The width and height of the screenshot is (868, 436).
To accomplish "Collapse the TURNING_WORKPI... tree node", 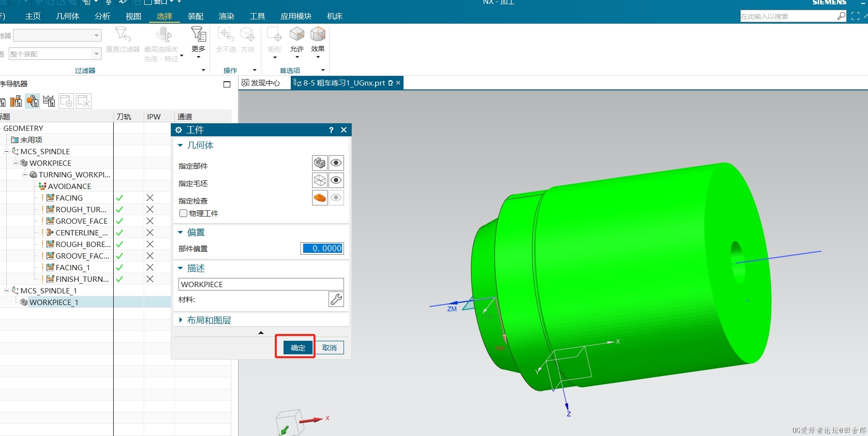I will click(25, 174).
